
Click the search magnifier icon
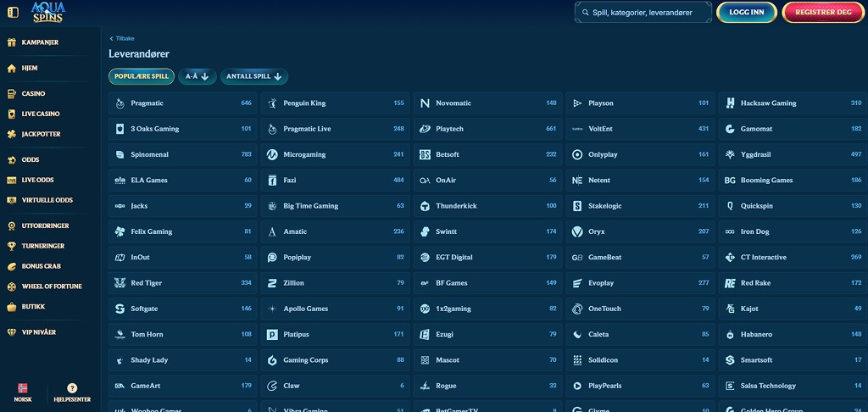(x=585, y=12)
